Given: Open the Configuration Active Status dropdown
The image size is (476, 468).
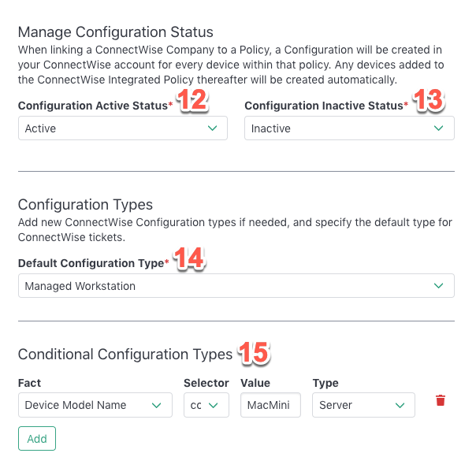Looking at the screenshot, I should (123, 128).
